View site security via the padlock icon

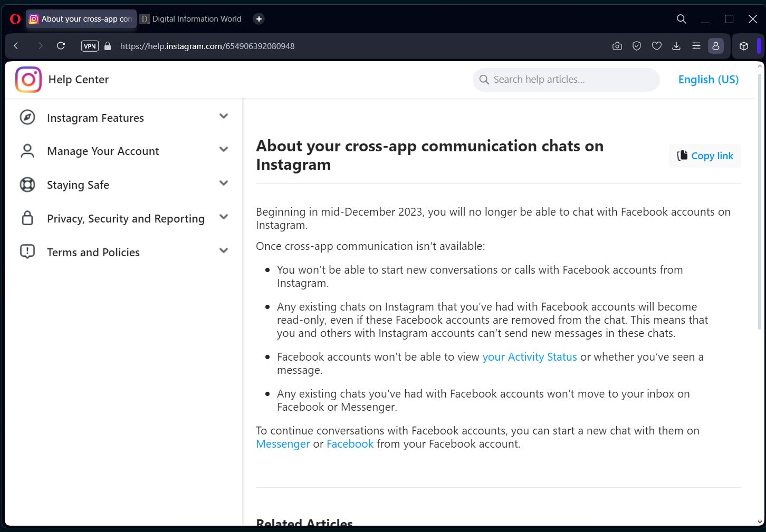(x=108, y=46)
